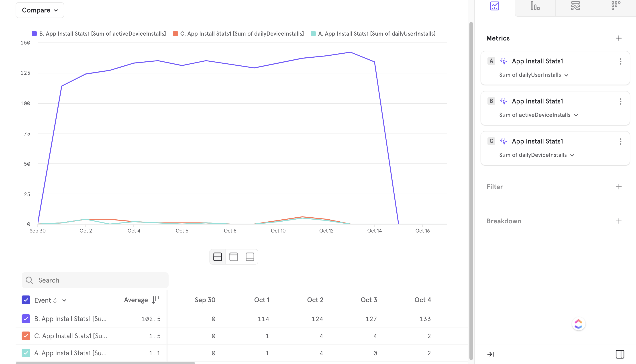Add a Breakdown with the plus button

click(x=619, y=221)
